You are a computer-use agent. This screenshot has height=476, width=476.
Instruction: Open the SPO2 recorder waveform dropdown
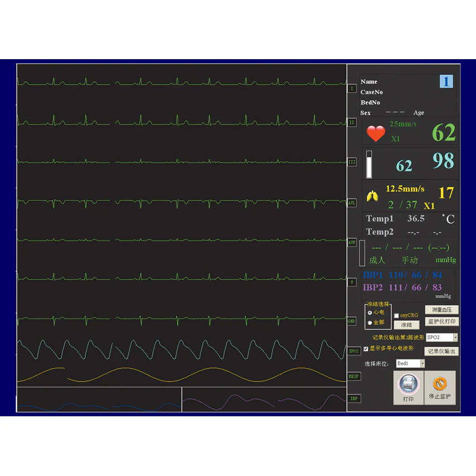point(455,338)
